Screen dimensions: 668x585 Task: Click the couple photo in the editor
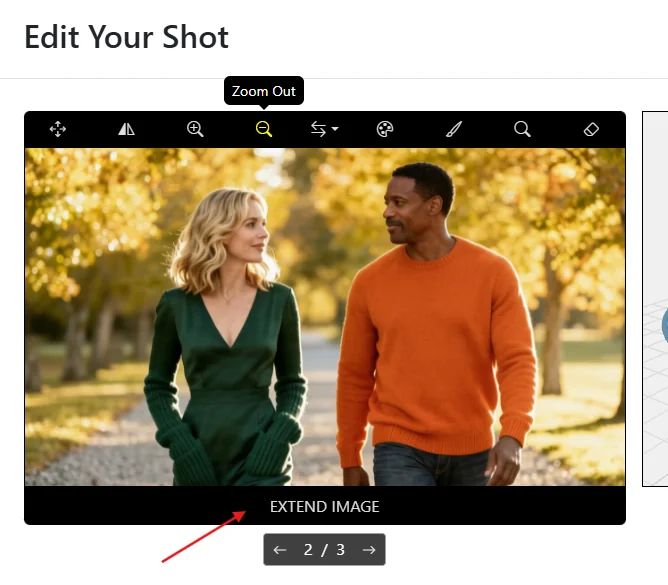click(325, 317)
